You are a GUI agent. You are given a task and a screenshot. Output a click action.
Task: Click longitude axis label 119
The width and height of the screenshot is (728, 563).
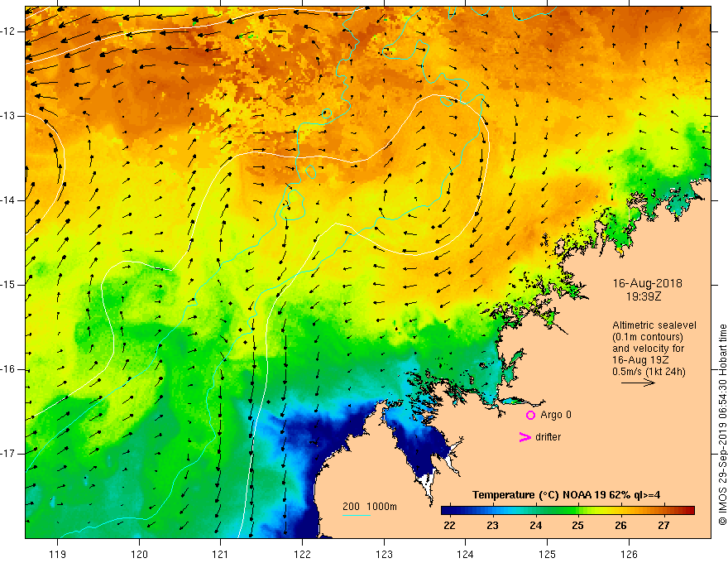[x=58, y=554]
